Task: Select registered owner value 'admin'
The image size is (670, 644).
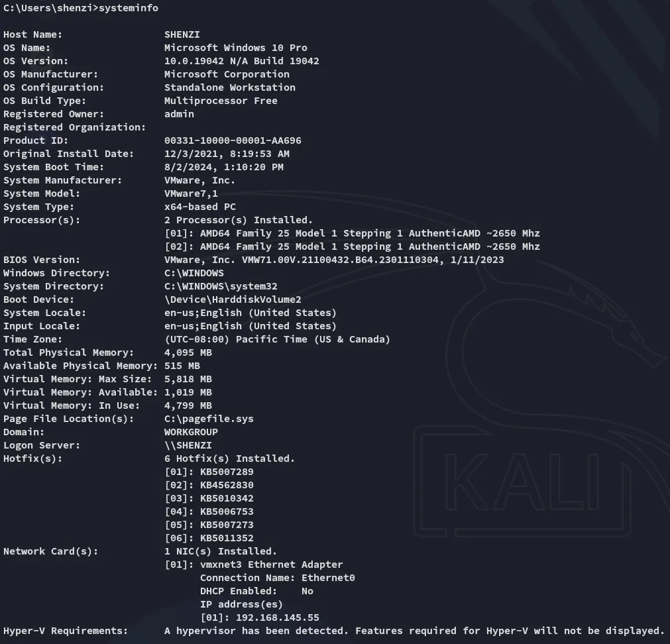Action: pos(179,114)
